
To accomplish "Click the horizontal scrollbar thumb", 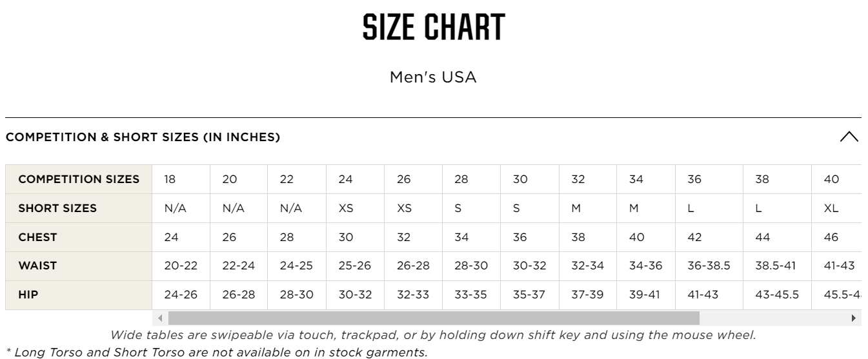I will [433, 318].
